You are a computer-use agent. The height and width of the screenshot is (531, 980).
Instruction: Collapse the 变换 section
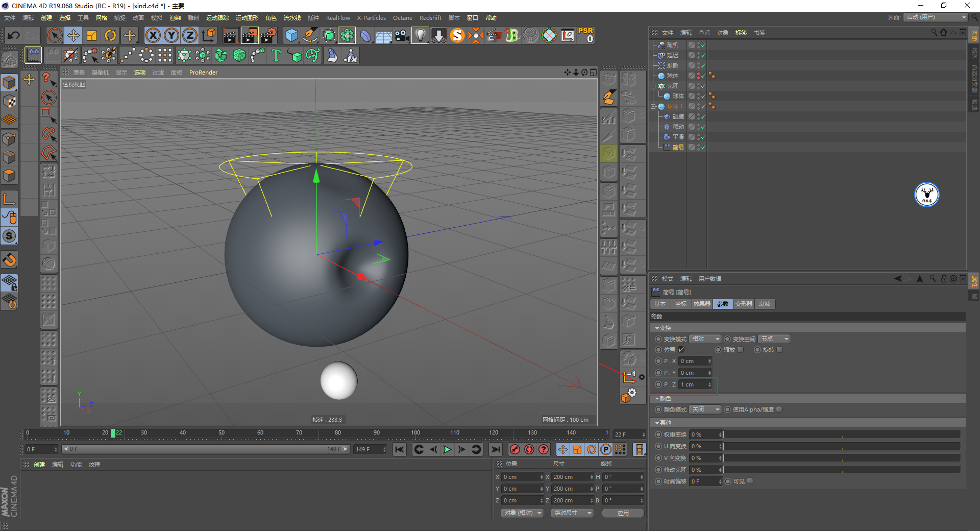657,328
